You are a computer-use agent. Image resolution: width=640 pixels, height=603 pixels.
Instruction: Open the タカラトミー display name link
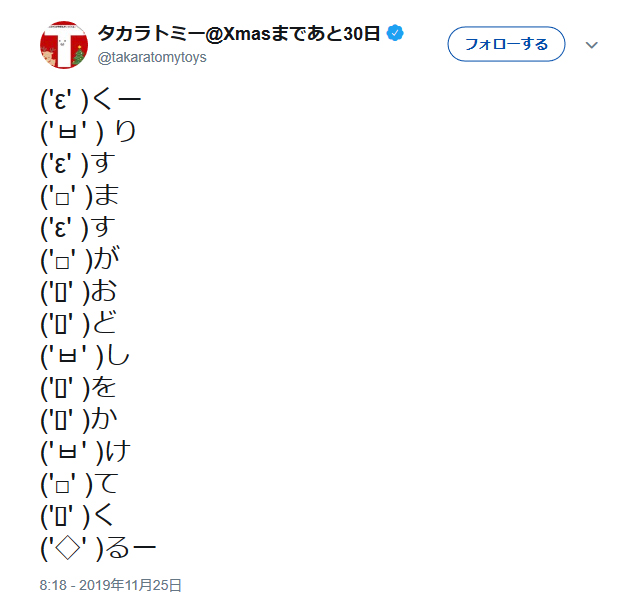(x=239, y=34)
